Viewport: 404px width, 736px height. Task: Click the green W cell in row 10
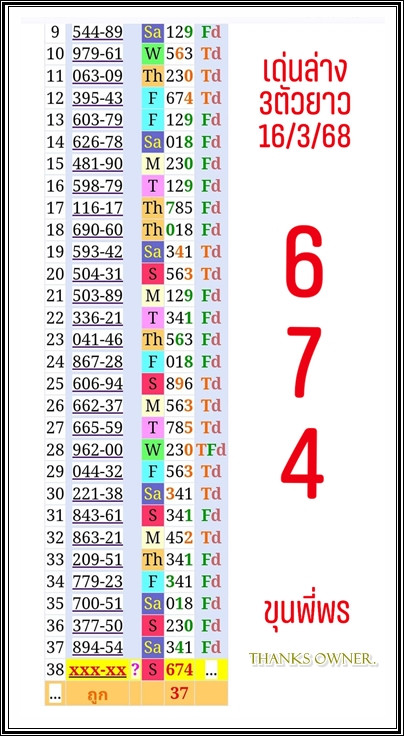(153, 54)
